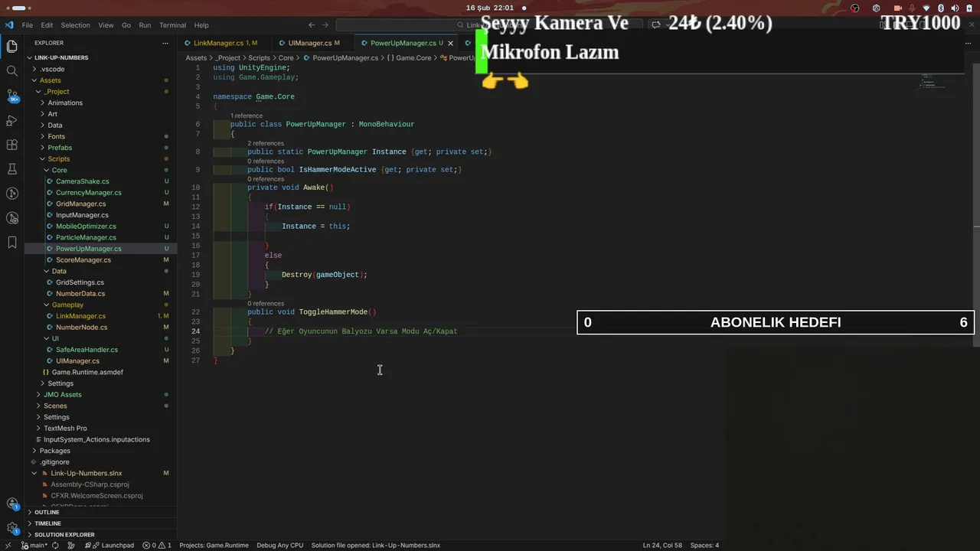Open the battery tray indicator
Screen dimensions: 980x551
[x=971, y=8]
